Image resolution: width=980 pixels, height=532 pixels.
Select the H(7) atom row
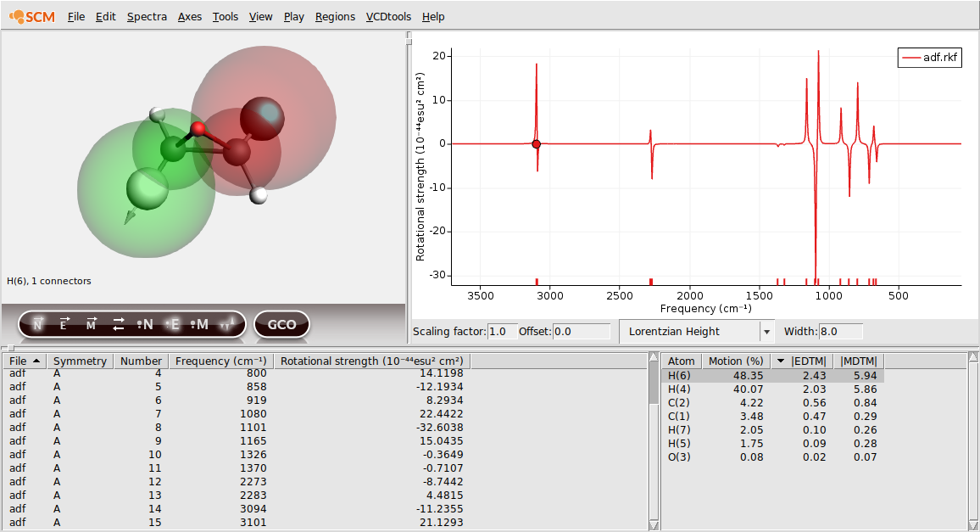point(772,430)
